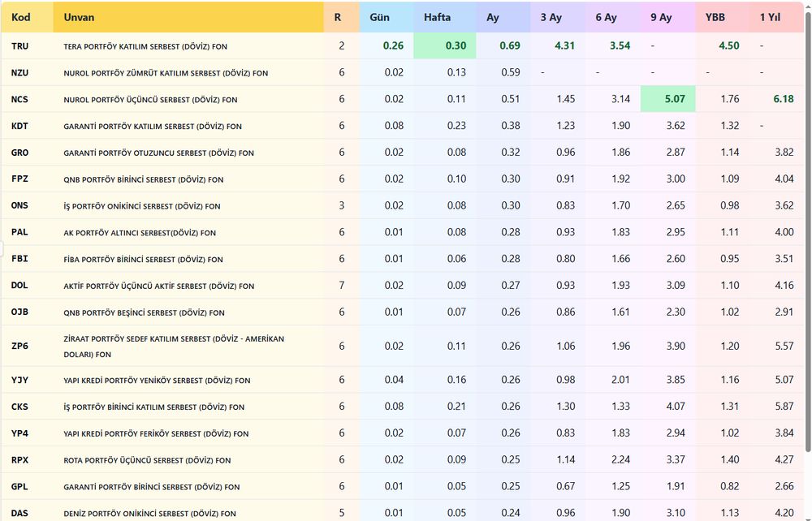Open Nurol Portföy Zümrüt Katılım fund
812x521 pixels.
click(166, 73)
